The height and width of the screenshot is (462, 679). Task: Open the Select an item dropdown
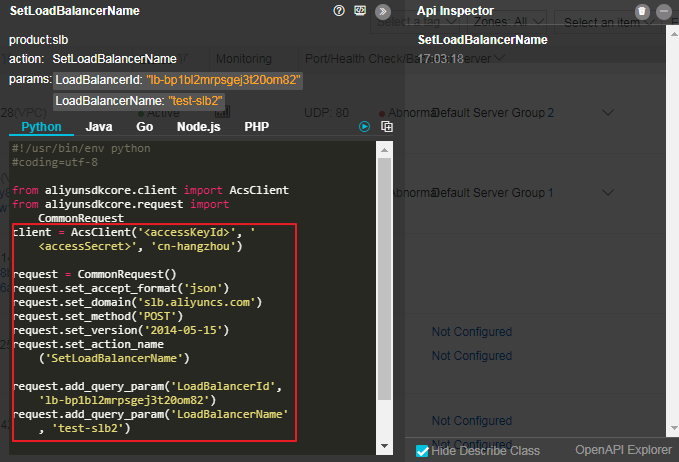click(x=608, y=22)
